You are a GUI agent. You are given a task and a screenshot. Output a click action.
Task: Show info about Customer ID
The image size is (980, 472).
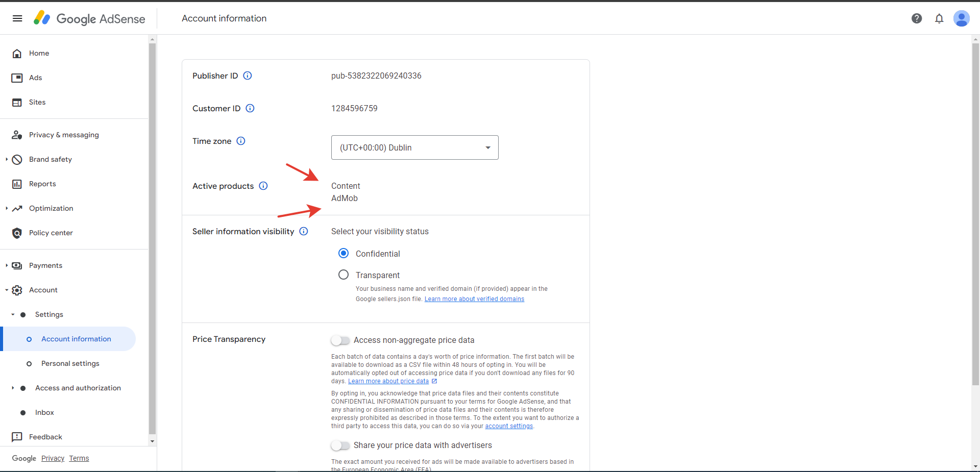(250, 108)
